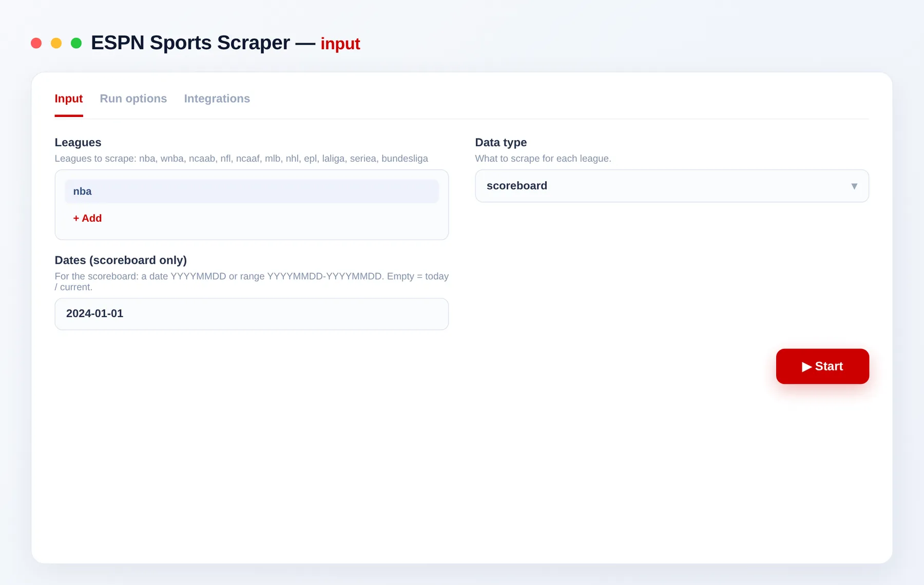Image resolution: width=924 pixels, height=585 pixels.
Task: Open the Data type scoreboard dropdown
Action: (x=672, y=186)
